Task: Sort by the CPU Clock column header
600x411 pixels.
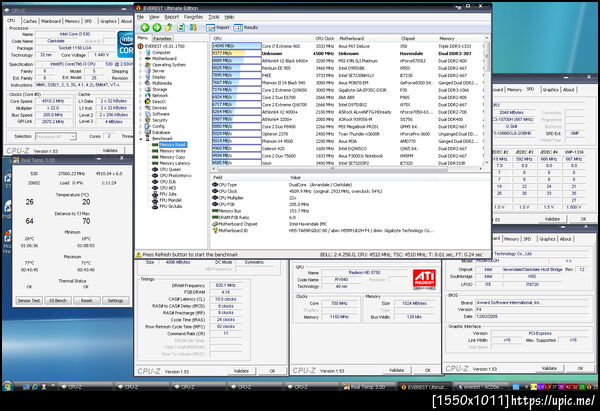Action: [x=325, y=38]
